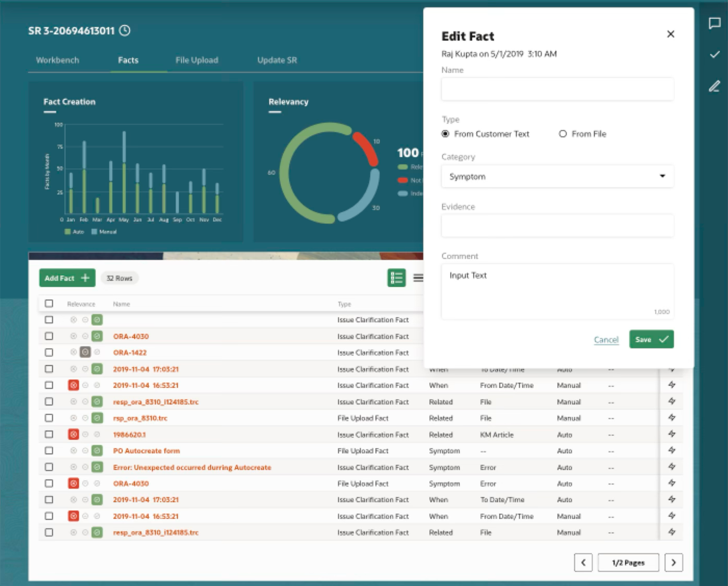Click the pencil edit icon in sidebar
Viewport: 728px width, 586px height.
tap(715, 86)
